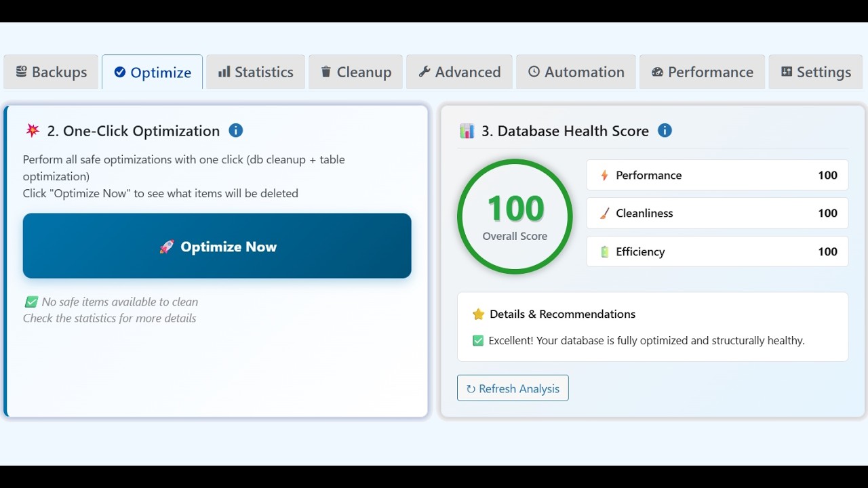Viewport: 868px width, 488px height.
Task: Click the refresh arrow icon in Refresh Analysis
Action: [471, 389]
